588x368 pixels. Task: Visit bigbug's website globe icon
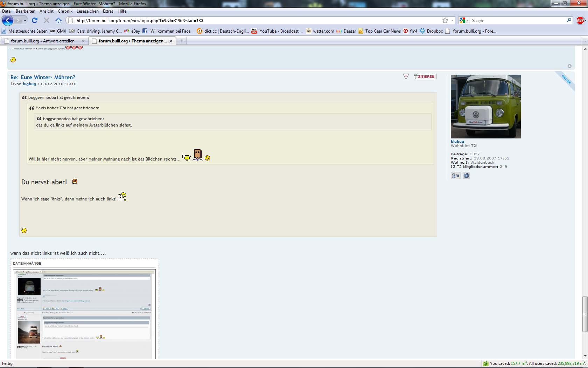[x=466, y=176]
